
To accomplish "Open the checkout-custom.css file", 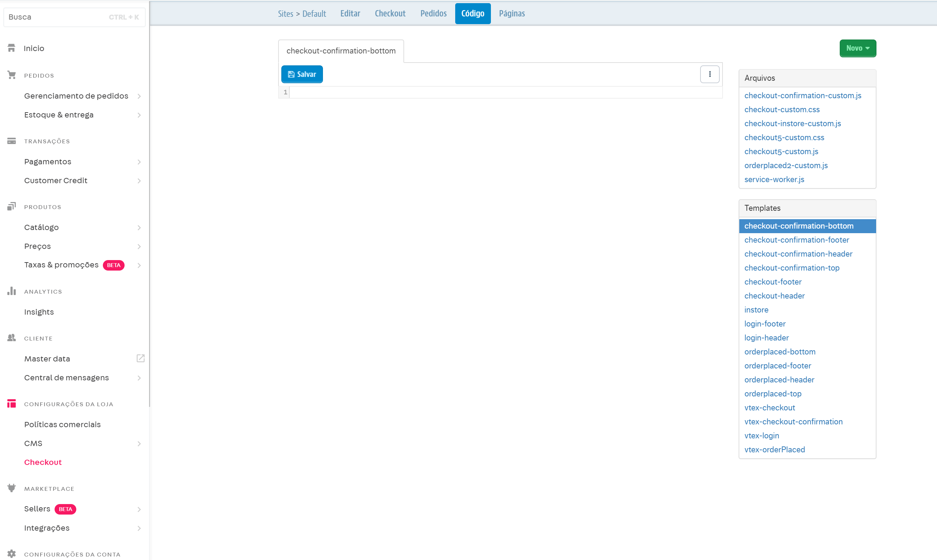I will coord(782,109).
